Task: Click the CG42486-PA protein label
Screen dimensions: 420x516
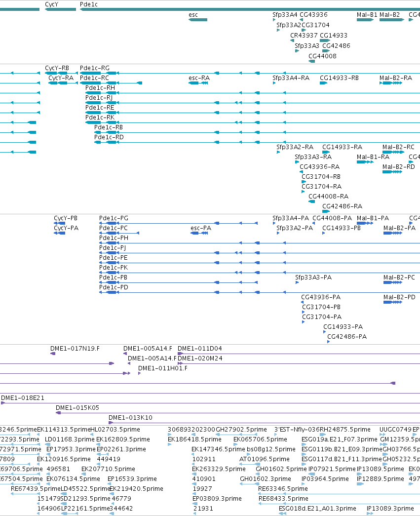Action: (346, 336)
